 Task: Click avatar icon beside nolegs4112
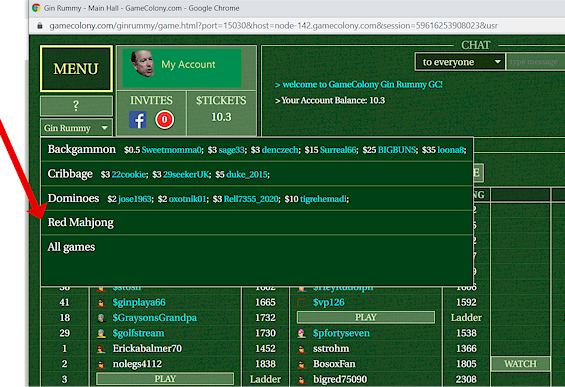coord(101,364)
